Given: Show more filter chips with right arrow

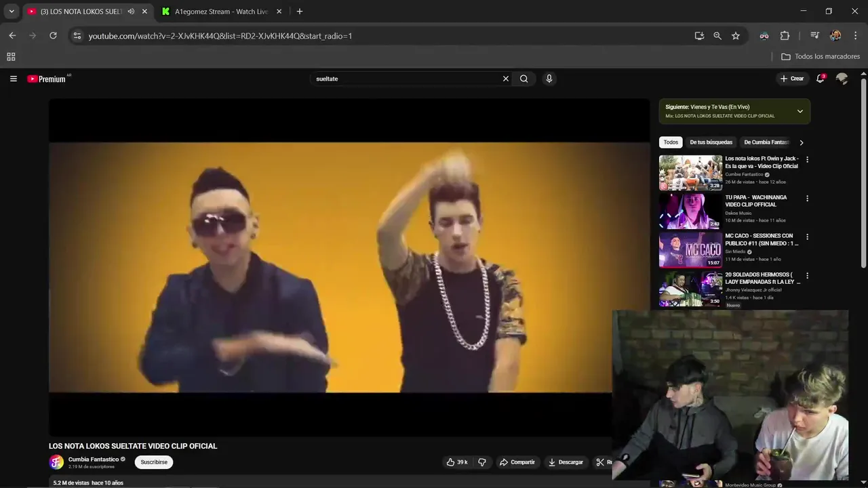Looking at the screenshot, I should [802, 142].
